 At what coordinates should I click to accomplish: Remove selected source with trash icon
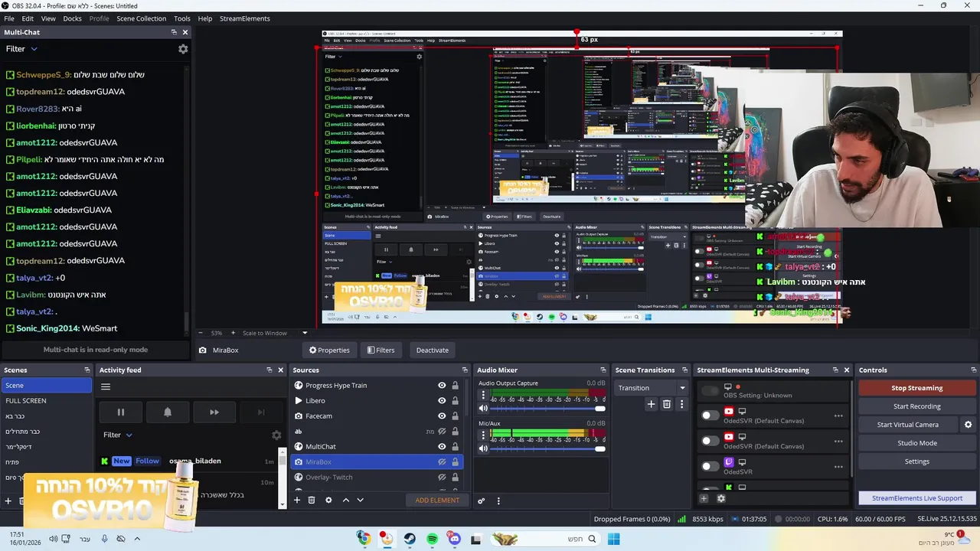(x=312, y=500)
